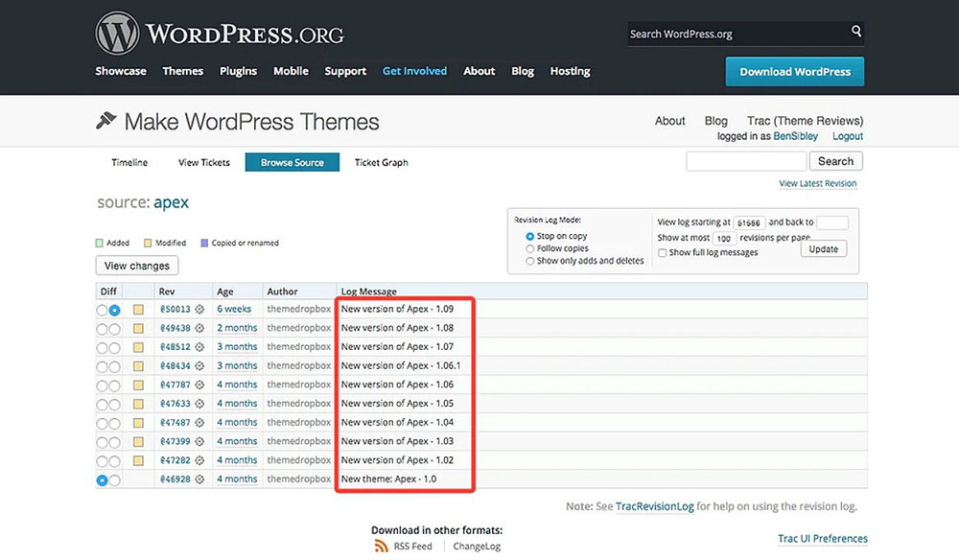This screenshot has width=959, height=560.
Task: Select the Follow copies radio option
Action: (529, 248)
